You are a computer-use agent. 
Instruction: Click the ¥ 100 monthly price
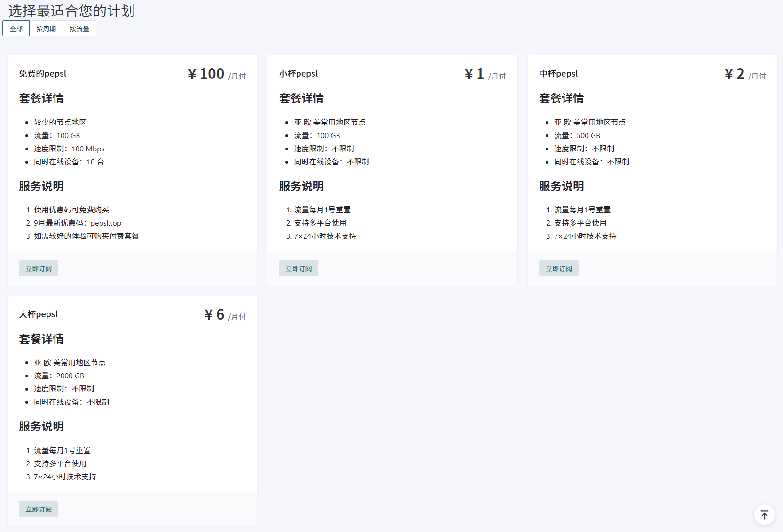(x=206, y=74)
